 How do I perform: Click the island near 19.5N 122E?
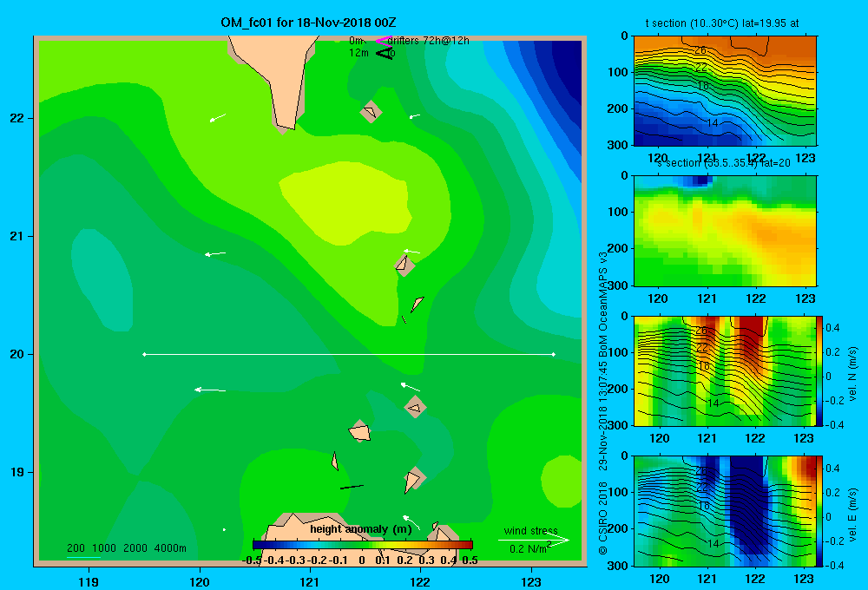pyautogui.click(x=415, y=407)
